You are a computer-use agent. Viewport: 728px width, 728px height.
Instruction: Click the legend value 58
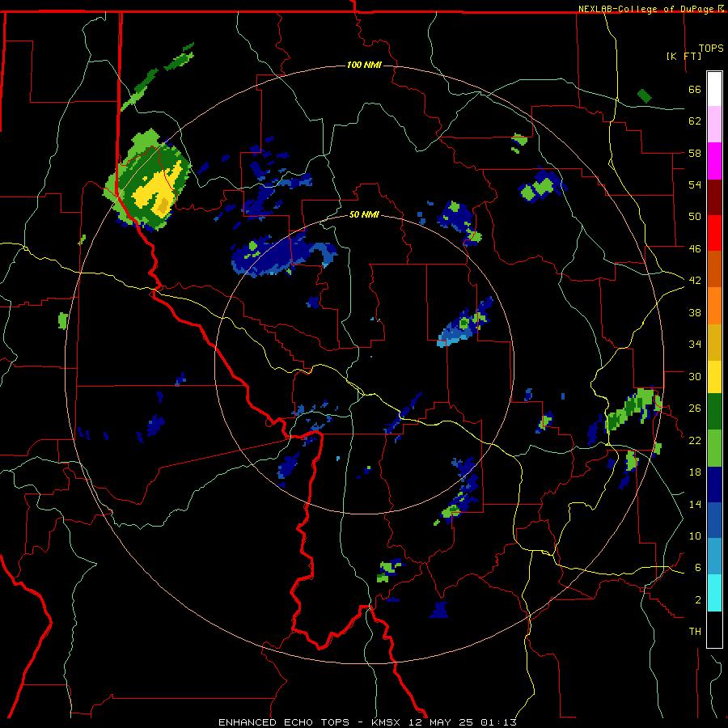pyautogui.click(x=695, y=153)
